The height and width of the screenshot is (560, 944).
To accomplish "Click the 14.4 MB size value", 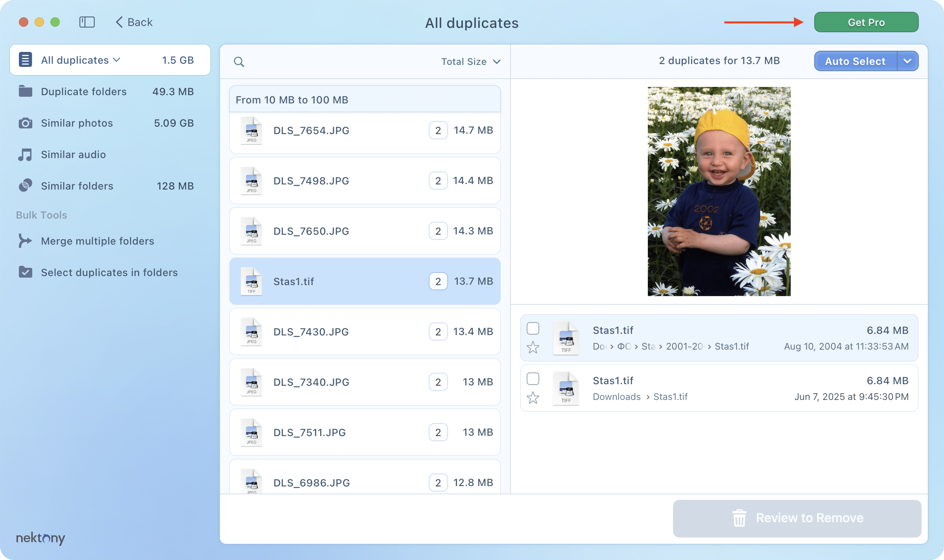I will point(473,181).
